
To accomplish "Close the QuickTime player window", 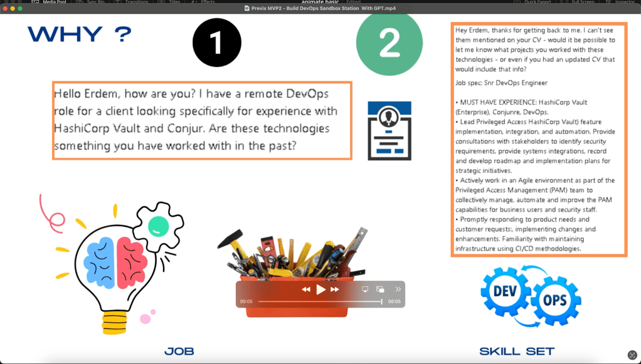I will tap(5, 8).
